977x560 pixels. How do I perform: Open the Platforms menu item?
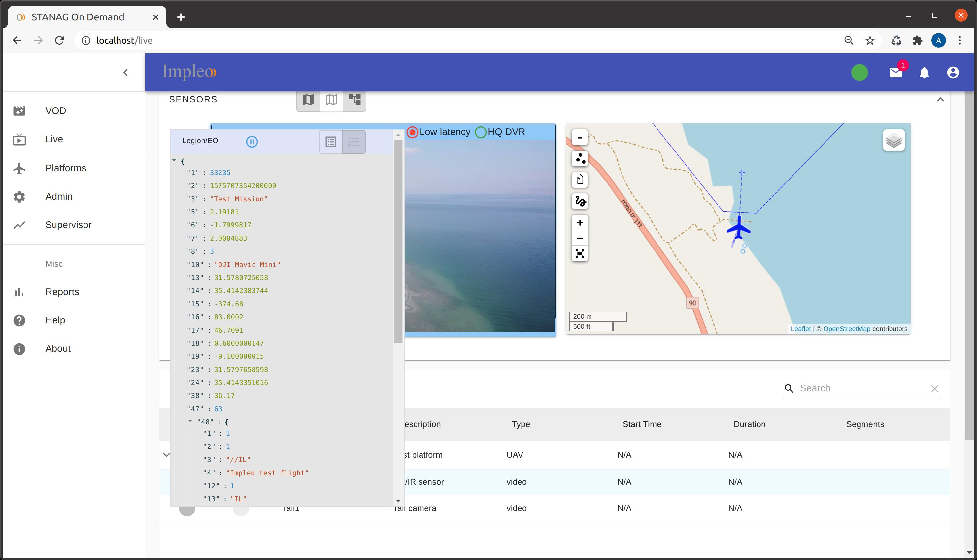tap(65, 168)
